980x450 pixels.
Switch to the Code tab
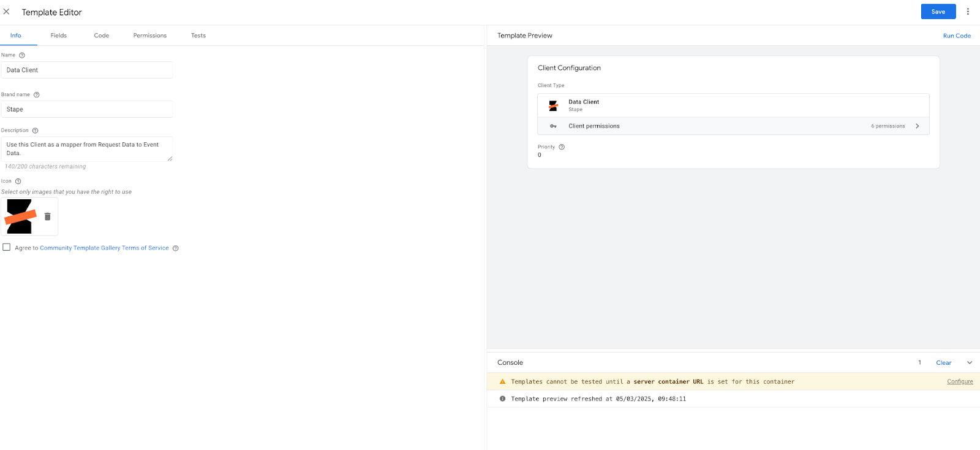[x=102, y=36]
